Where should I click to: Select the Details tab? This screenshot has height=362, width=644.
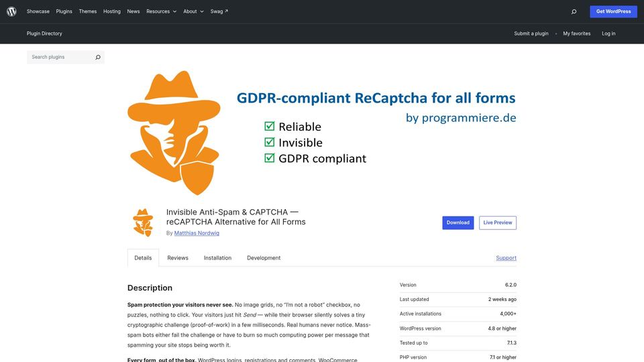point(143,257)
